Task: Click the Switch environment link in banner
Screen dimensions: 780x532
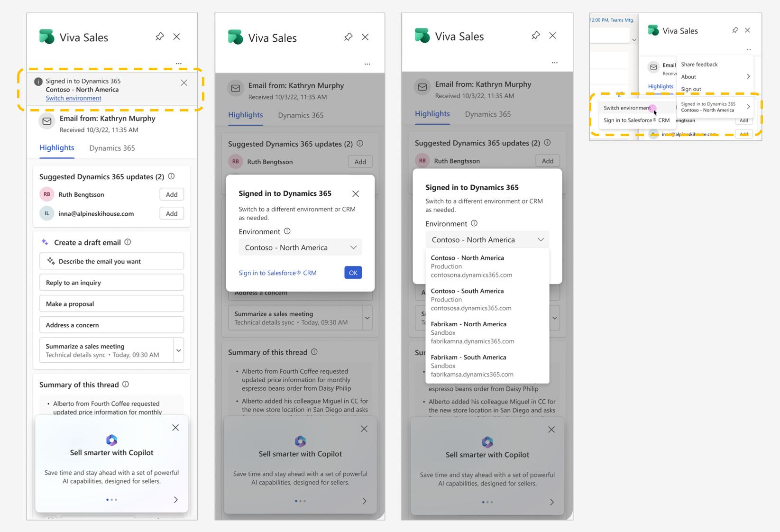Action: point(73,98)
